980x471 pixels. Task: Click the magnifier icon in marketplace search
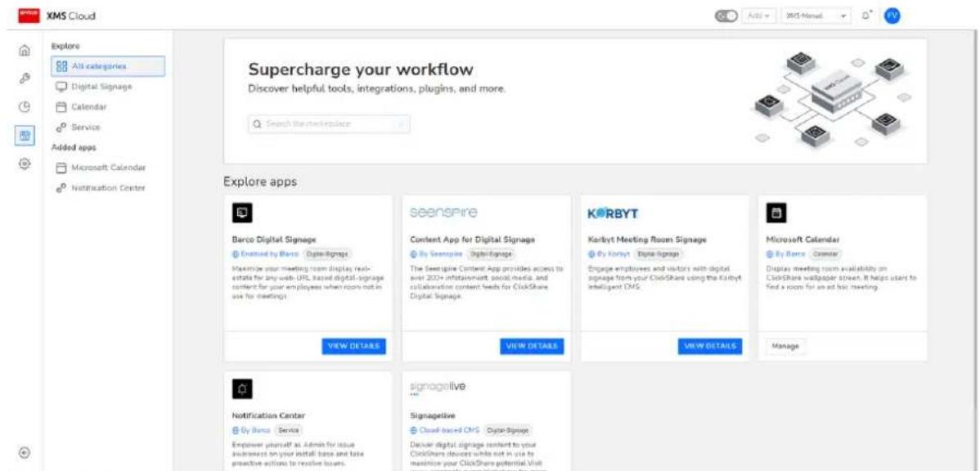click(x=257, y=123)
